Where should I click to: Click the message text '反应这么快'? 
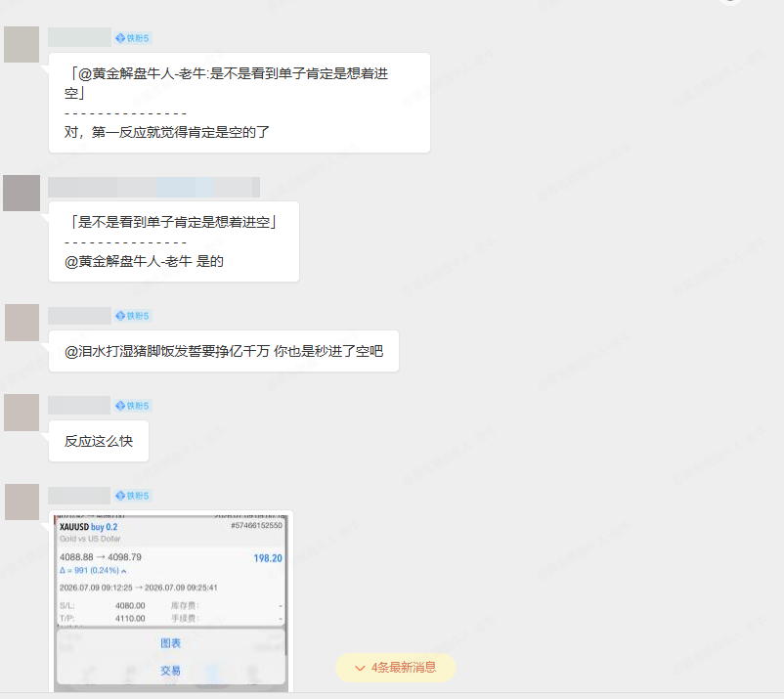(99, 441)
